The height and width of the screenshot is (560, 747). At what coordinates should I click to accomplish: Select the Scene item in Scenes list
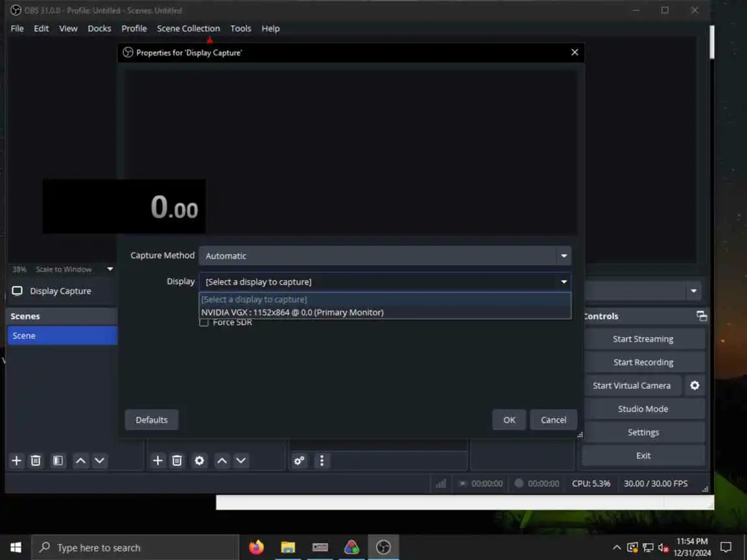point(62,336)
